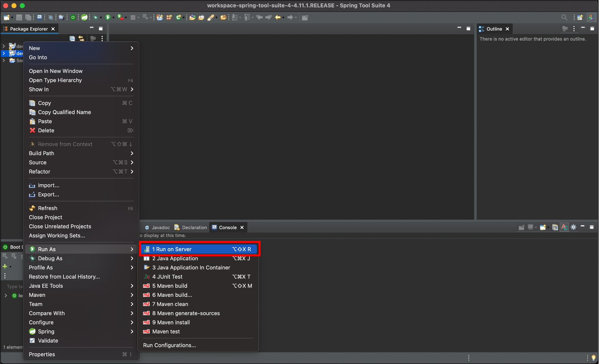Select 5 Maven build option
Viewport: 599px width, 364px height.
(x=198, y=286)
